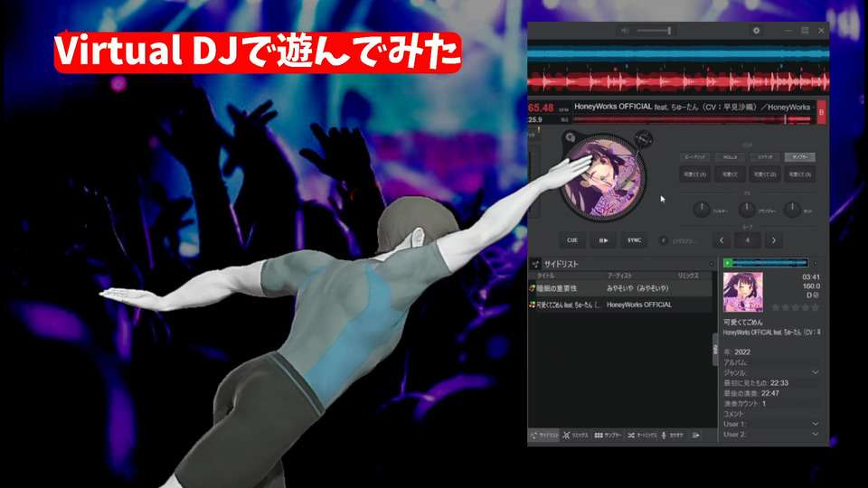This screenshot has height=488, width=868.
Task: Trigger sample pad 可愛くて (3)
Action: pyautogui.click(x=800, y=174)
